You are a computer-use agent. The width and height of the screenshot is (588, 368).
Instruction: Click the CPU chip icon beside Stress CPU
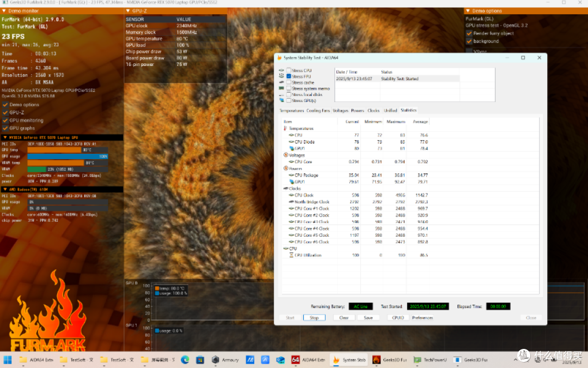[281, 70]
